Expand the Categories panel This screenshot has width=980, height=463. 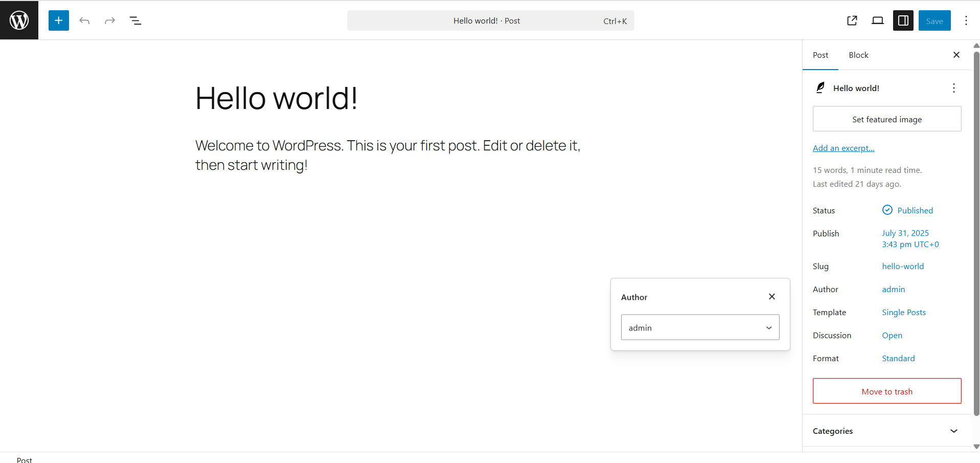pos(887,431)
